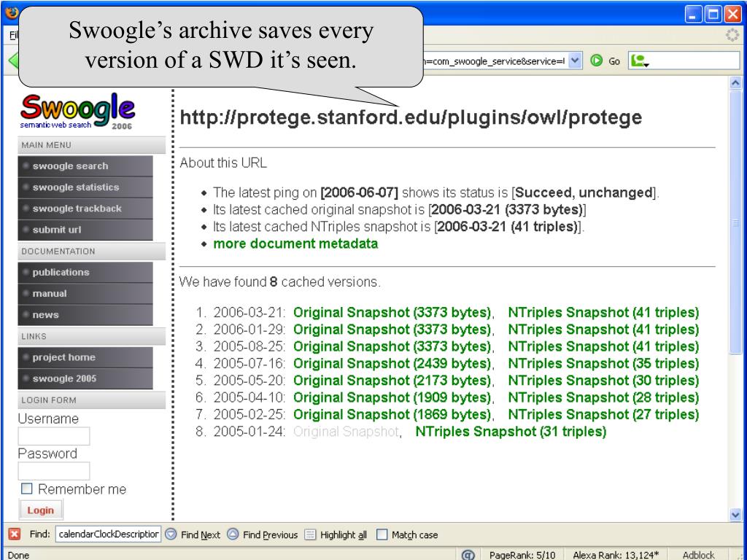Image resolution: width=747 pixels, height=560 pixels.
Task: Click the Done status text
Action: (18, 555)
